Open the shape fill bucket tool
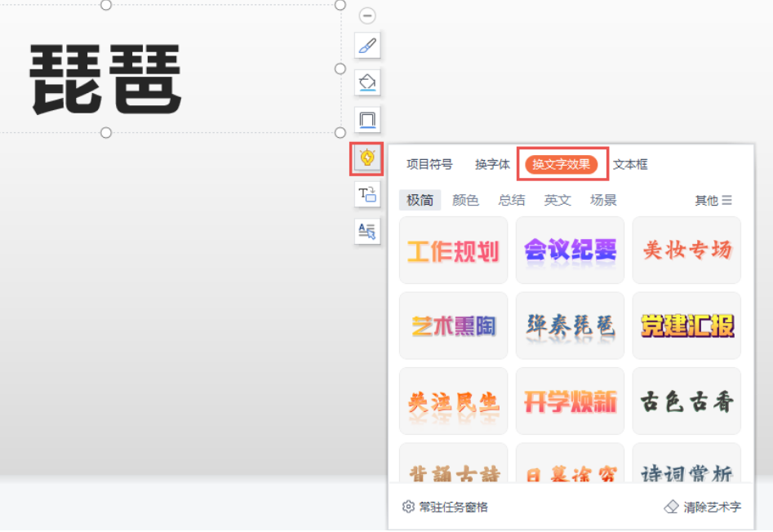Screen dimensions: 773x532 point(367,82)
